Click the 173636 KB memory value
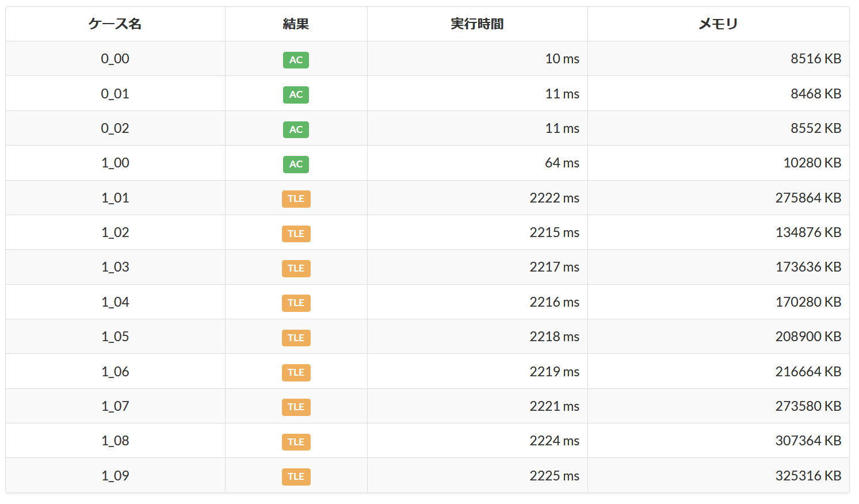This screenshot has height=504, width=859. [x=808, y=267]
